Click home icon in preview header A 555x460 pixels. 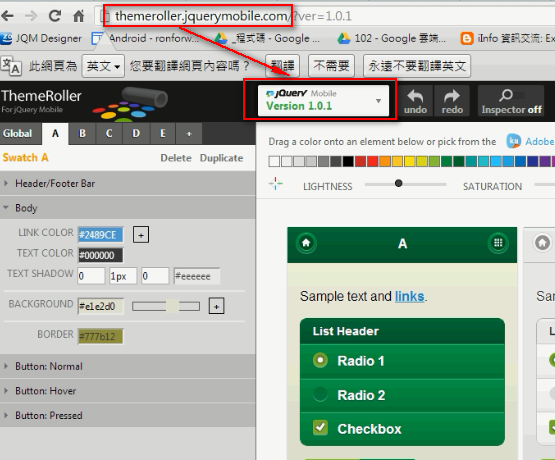(x=306, y=243)
